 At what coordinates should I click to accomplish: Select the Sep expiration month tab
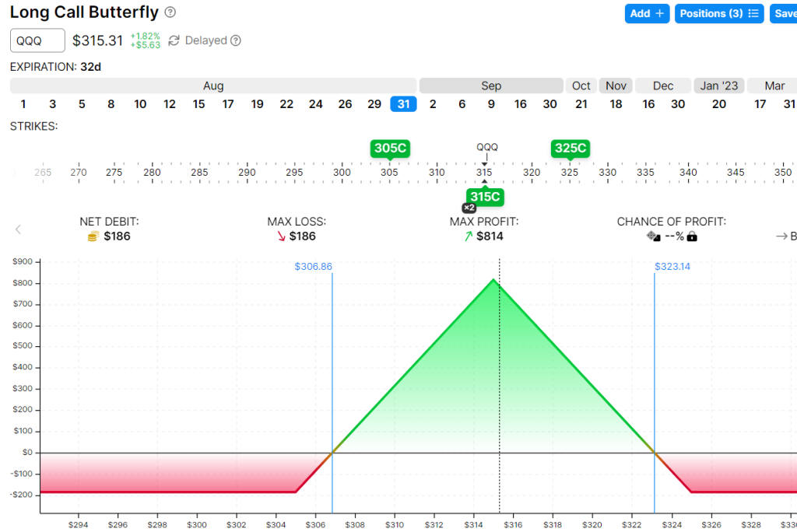point(490,86)
